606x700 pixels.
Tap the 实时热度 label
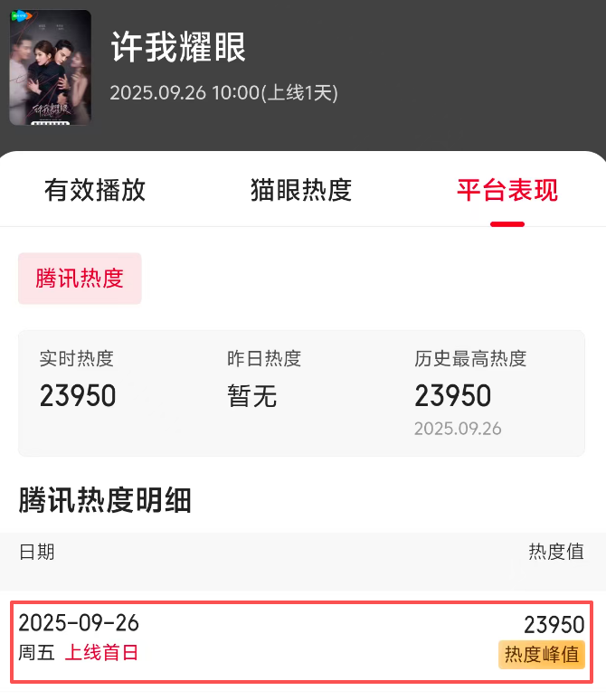click(77, 358)
